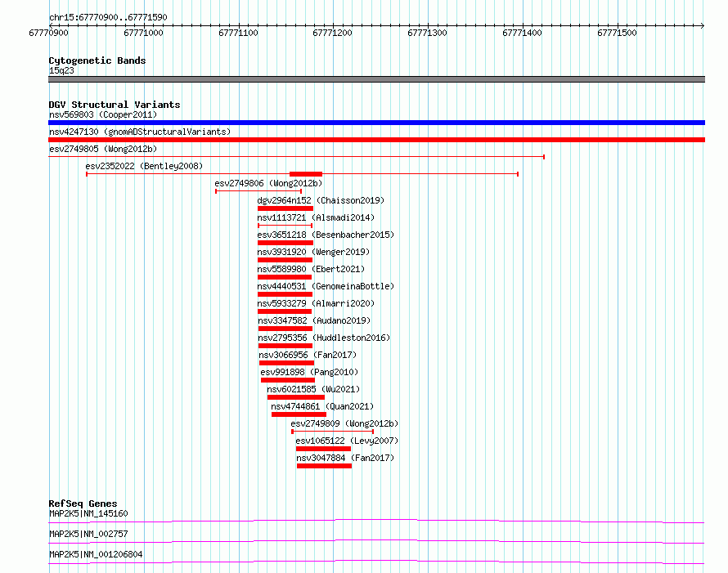Open variant nsv5933279 (Almarri2020) label
The image size is (728, 573).
[x=316, y=303]
